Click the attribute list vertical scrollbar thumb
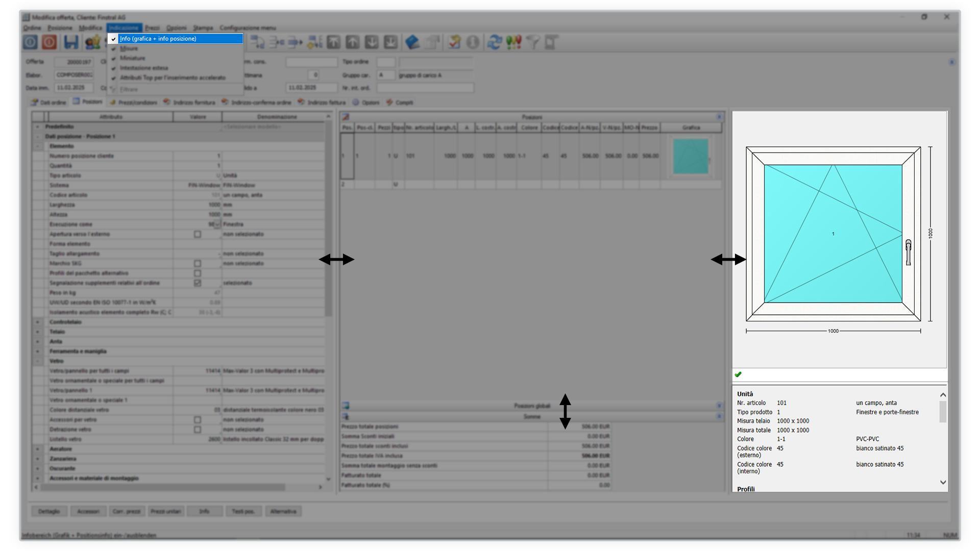This screenshot has width=980, height=551. click(x=328, y=219)
